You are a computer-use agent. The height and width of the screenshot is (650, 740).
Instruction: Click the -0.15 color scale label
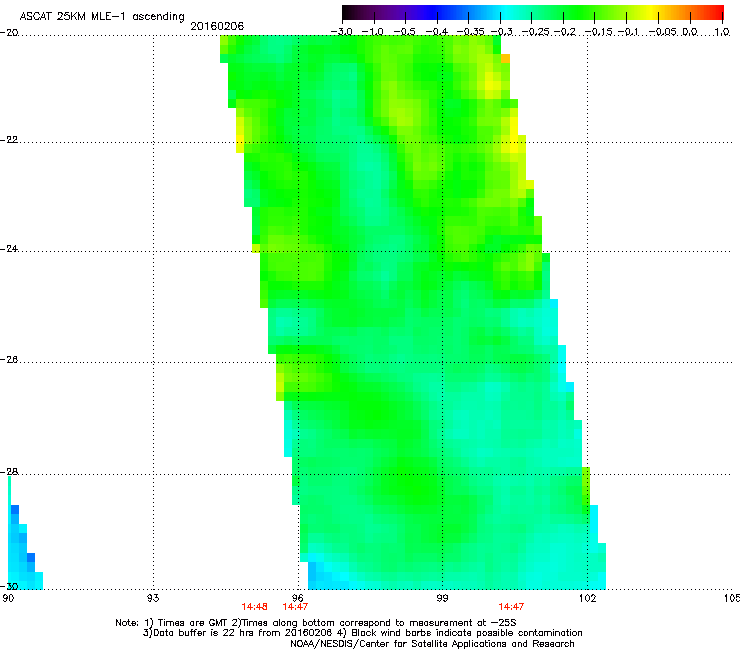pyautogui.click(x=599, y=32)
